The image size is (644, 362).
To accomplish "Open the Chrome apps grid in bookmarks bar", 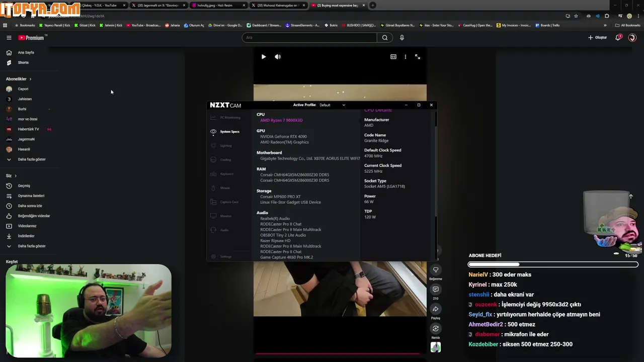I will tap(5, 25).
